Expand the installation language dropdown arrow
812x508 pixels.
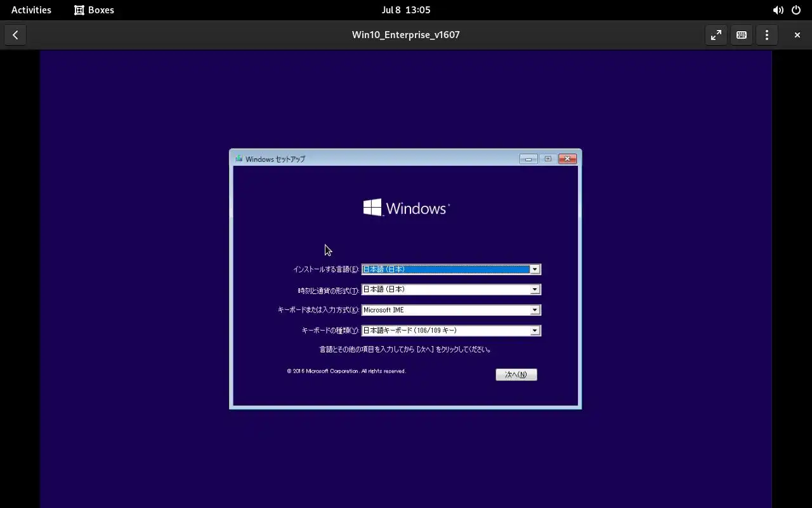point(535,269)
